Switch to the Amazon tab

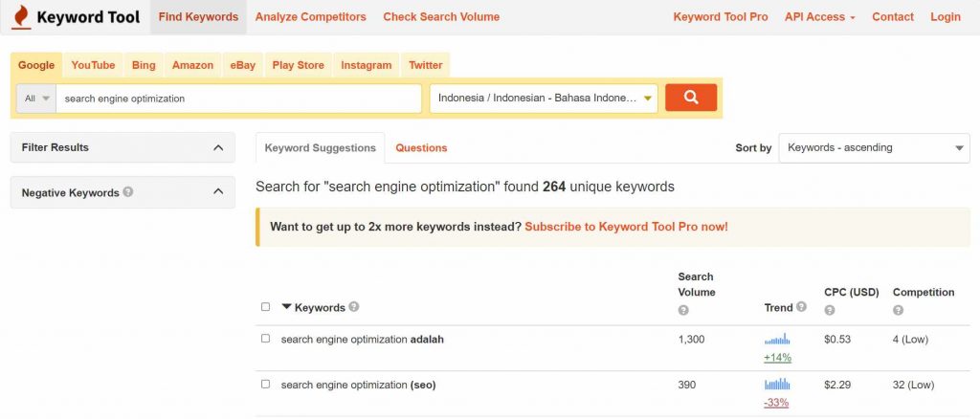click(x=192, y=65)
